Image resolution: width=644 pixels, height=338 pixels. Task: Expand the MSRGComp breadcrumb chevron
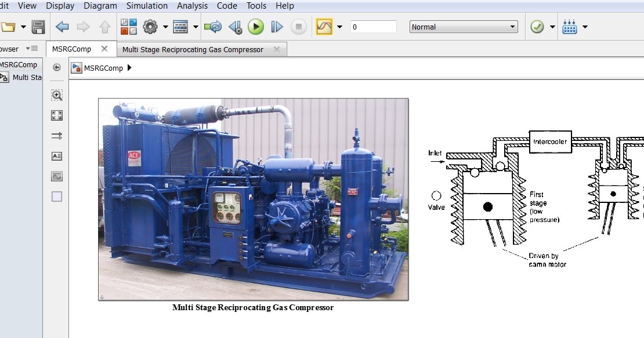pyautogui.click(x=128, y=68)
